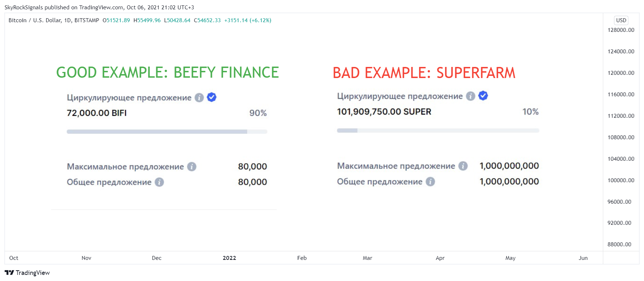Click the TradingView logo at bottom left
The image size is (644, 281).
(x=9, y=273)
